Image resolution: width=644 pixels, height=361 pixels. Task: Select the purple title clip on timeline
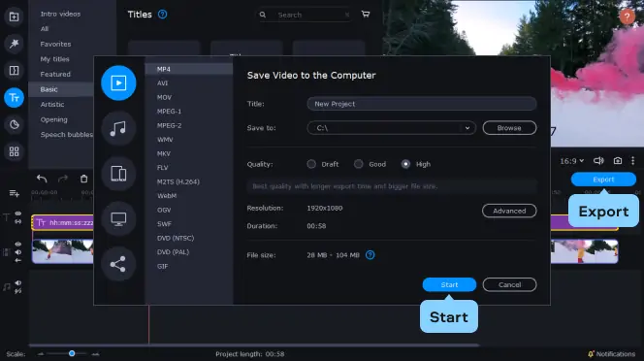(63, 222)
